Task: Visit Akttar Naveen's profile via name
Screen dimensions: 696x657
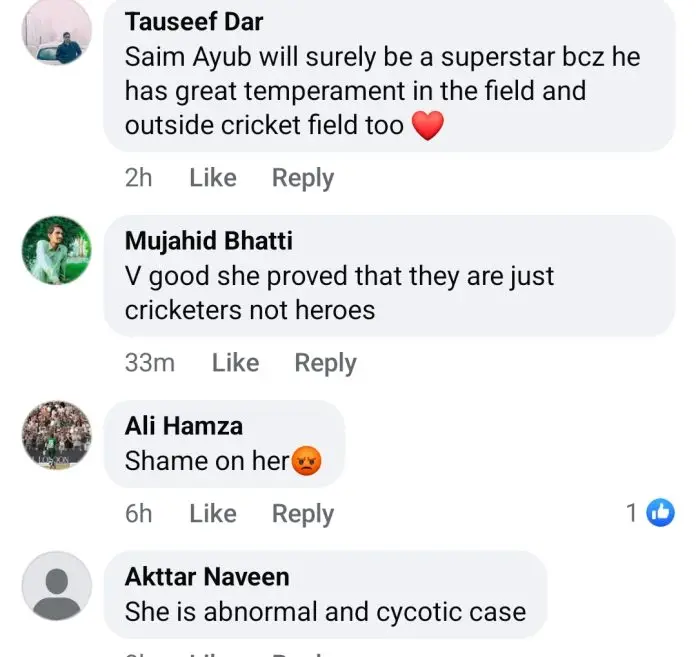Action: [x=207, y=576]
